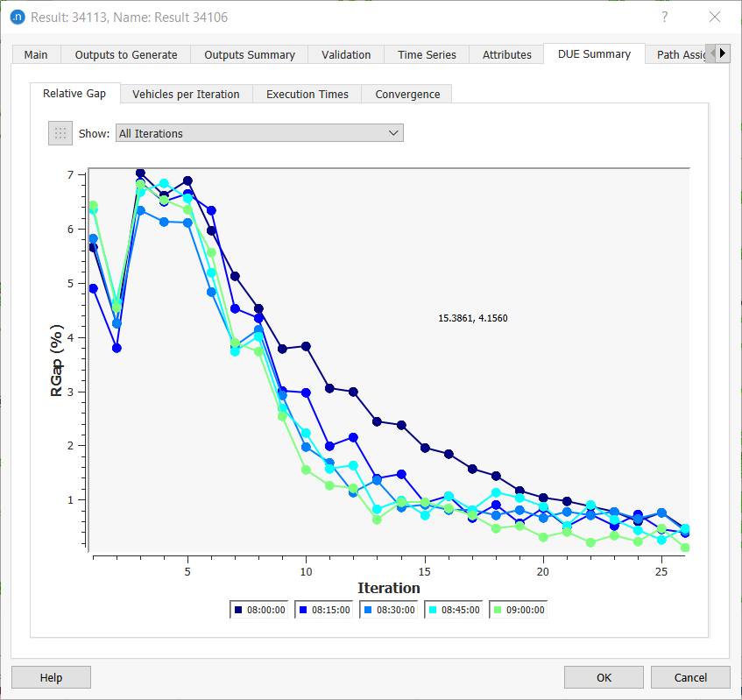Open the Execution Times tab
Image resolution: width=742 pixels, height=700 pixels.
coord(307,94)
